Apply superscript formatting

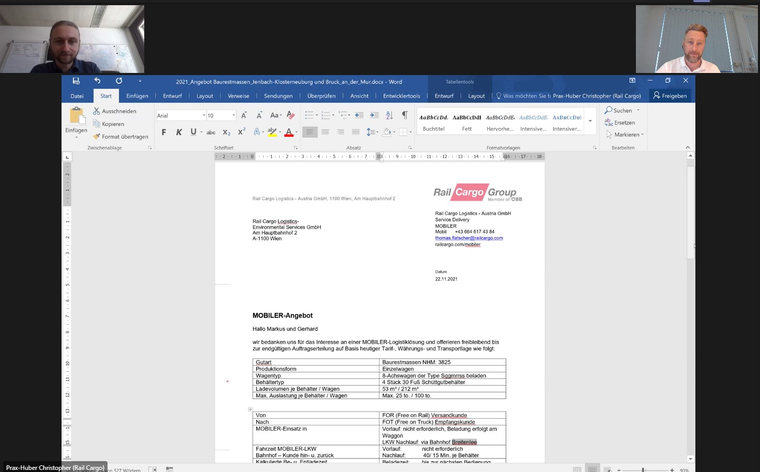point(241,132)
